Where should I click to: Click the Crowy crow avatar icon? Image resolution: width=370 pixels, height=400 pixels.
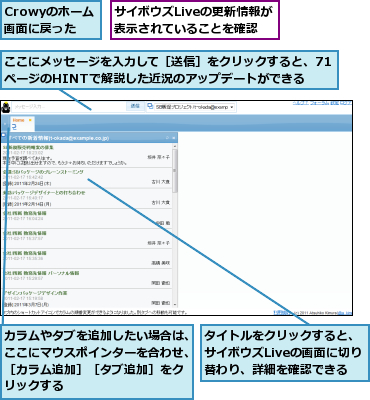(6, 108)
